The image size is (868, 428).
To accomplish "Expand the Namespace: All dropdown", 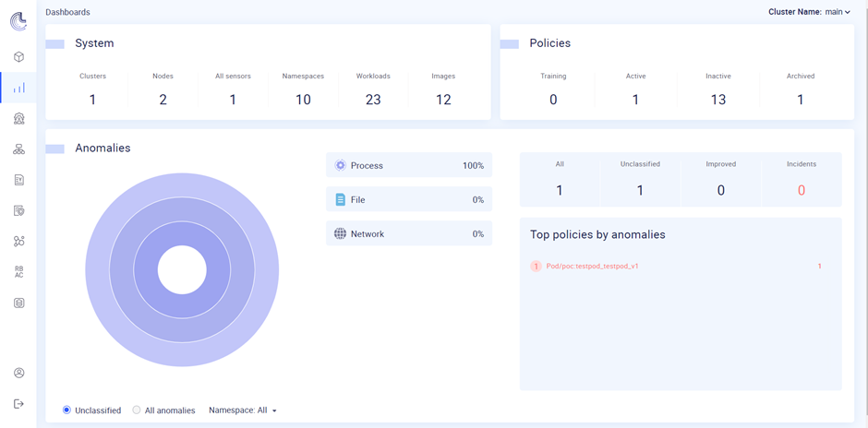I will click(x=243, y=410).
